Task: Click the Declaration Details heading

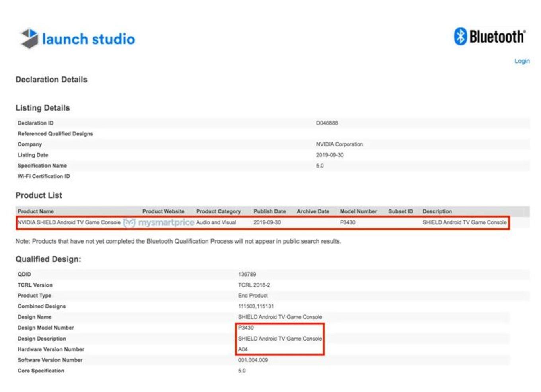Action: (51, 80)
